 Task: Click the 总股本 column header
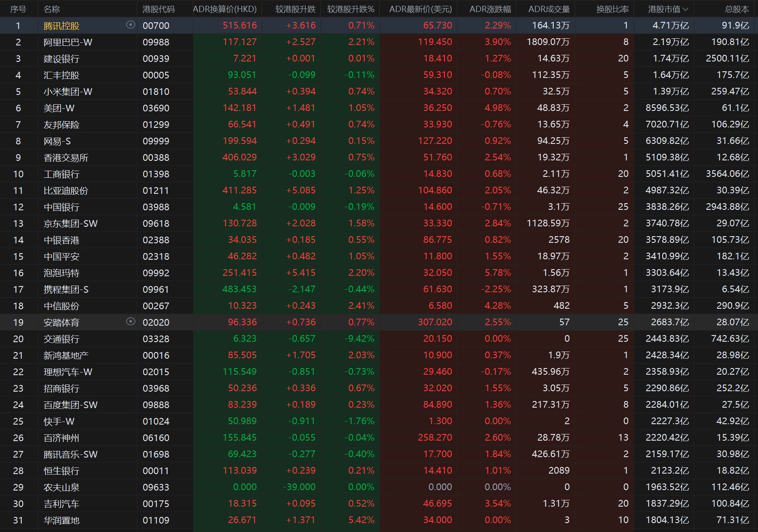[737, 9]
